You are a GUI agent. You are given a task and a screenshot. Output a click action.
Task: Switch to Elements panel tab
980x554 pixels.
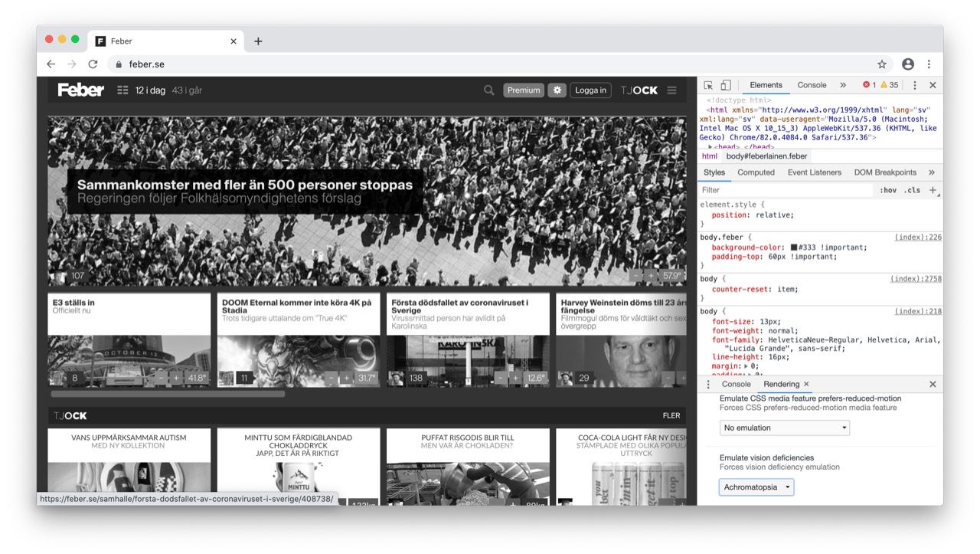766,86
